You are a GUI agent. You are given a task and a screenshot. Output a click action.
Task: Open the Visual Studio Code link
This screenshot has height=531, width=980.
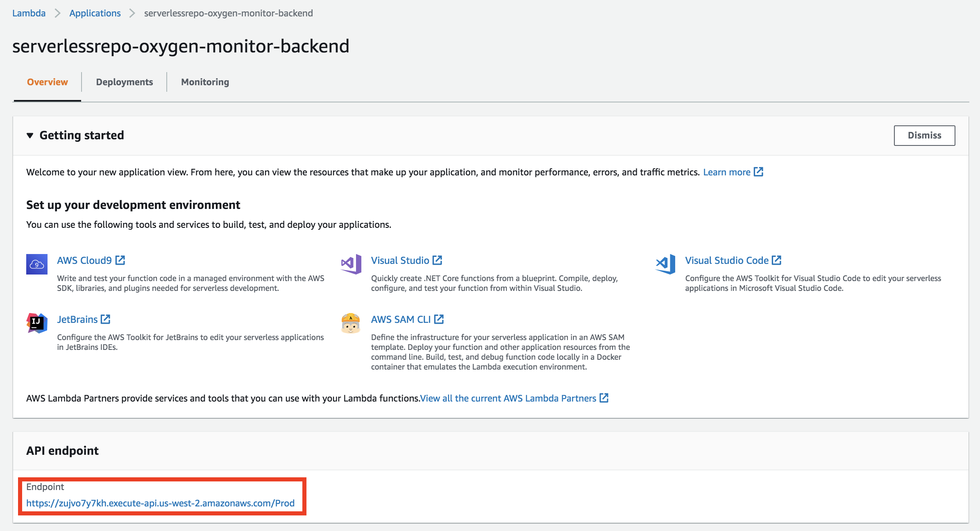(727, 260)
